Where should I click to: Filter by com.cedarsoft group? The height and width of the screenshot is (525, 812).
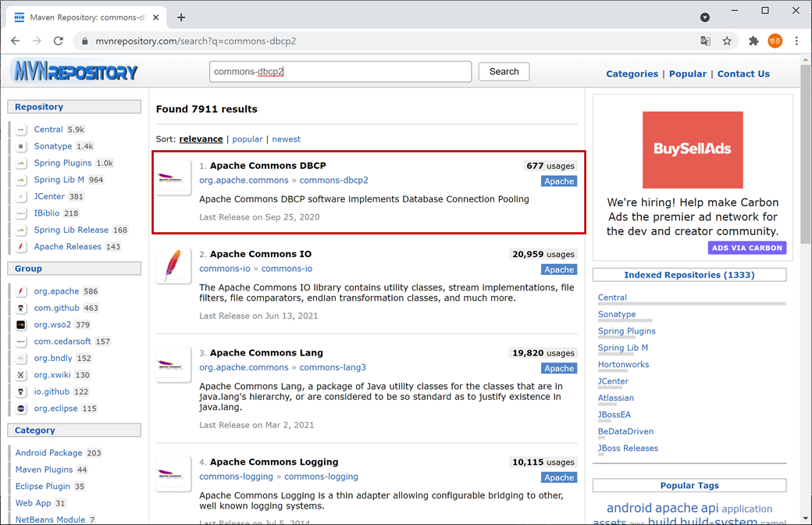(62, 341)
